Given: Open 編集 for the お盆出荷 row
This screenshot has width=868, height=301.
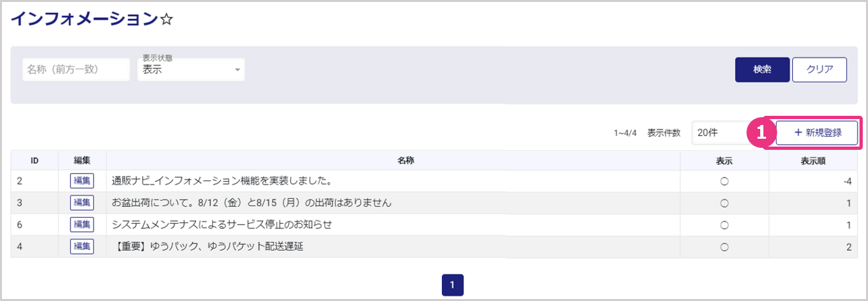Looking at the screenshot, I should 82,203.
